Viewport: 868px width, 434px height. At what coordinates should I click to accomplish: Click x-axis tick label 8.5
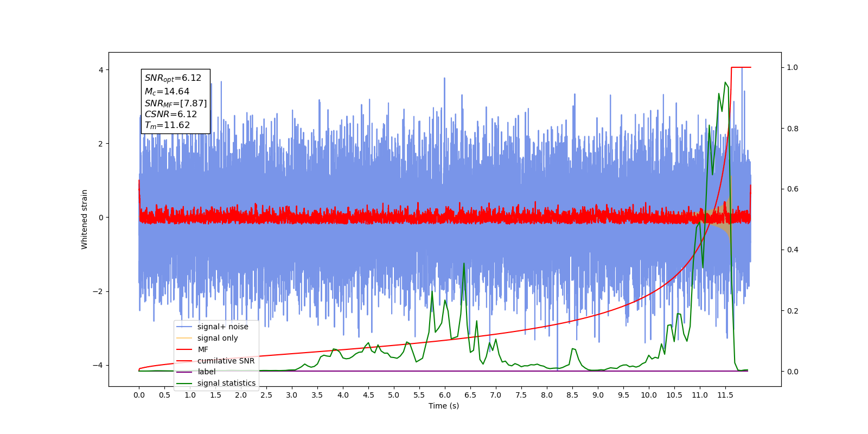click(572, 395)
